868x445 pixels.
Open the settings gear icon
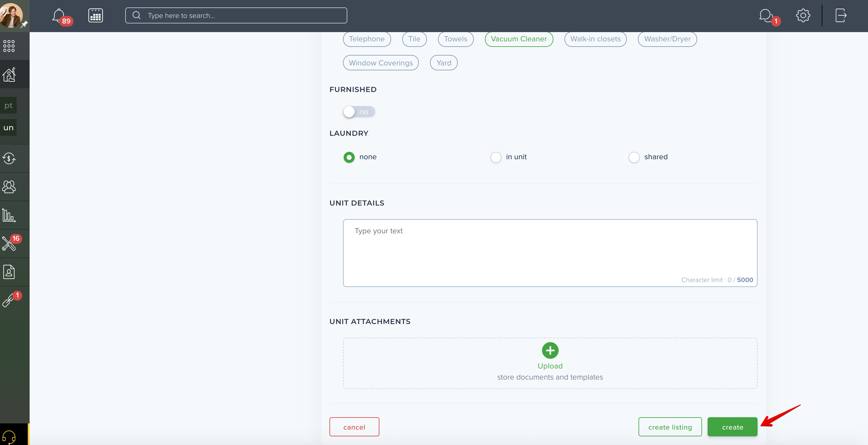803,15
